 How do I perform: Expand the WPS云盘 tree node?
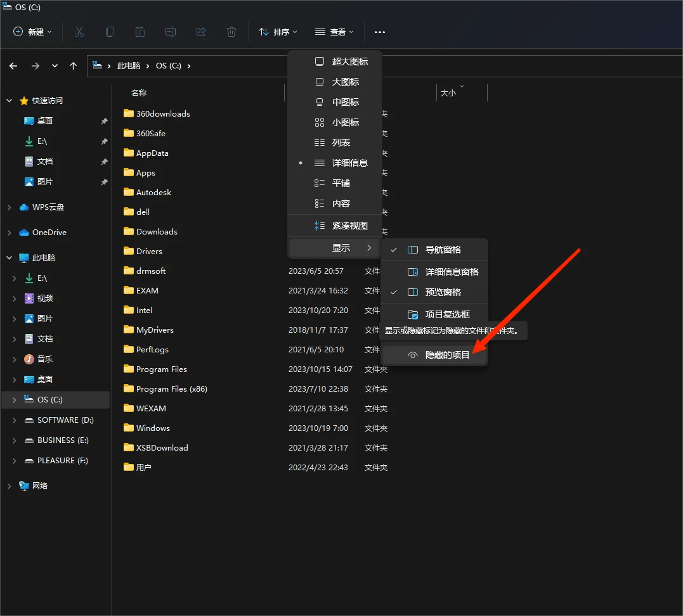[9, 207]
